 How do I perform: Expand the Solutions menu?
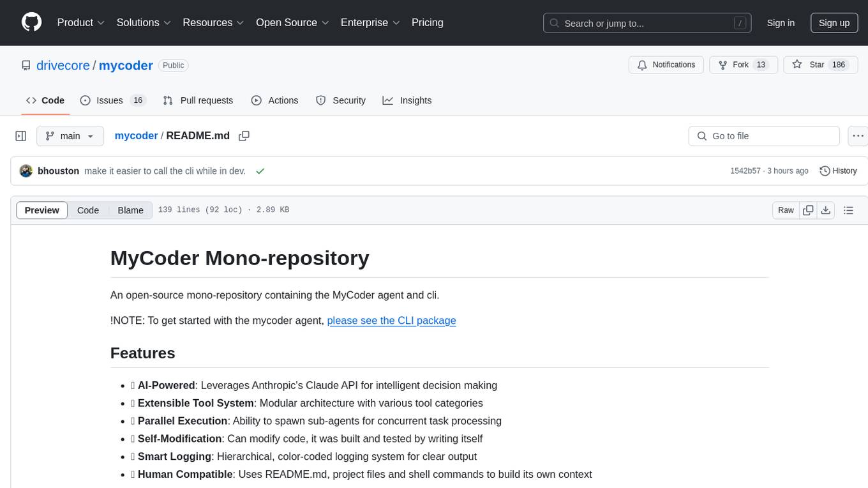(144, 22)
